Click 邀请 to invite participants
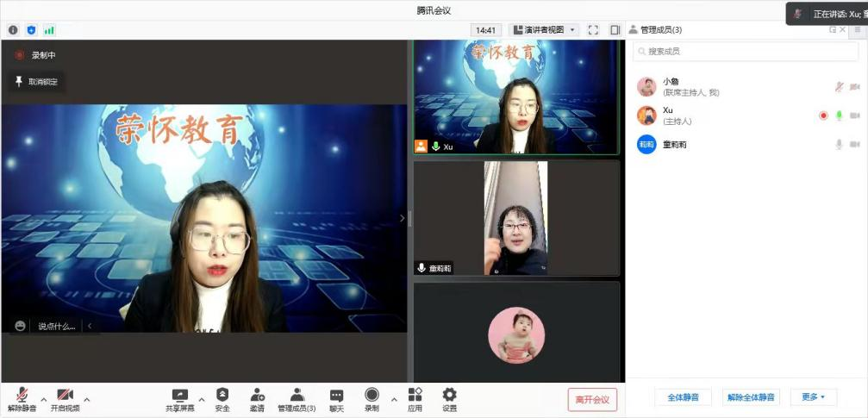This screenshot has height=418, width=868. [257, 400]
